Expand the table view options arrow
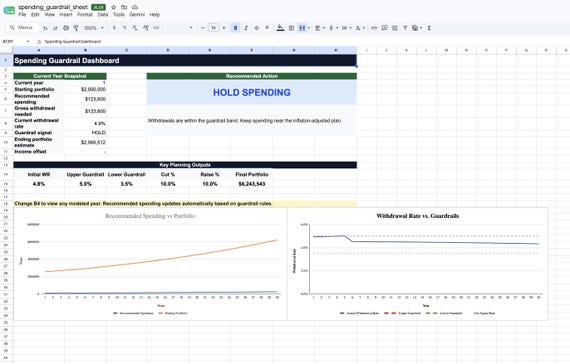This screenshot has height=364, width=570. click(x=421, y=28)
